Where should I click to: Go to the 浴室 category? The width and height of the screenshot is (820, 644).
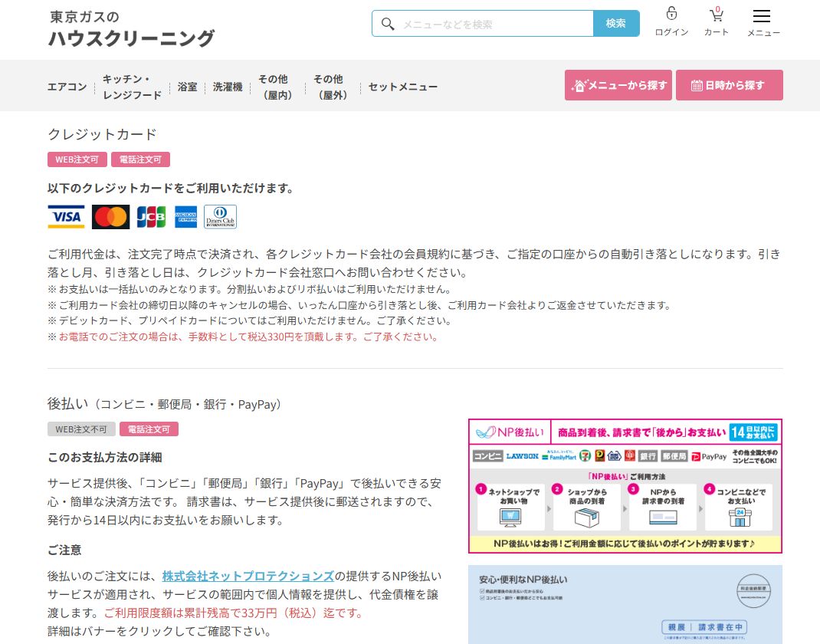click(x=187, y=87)
